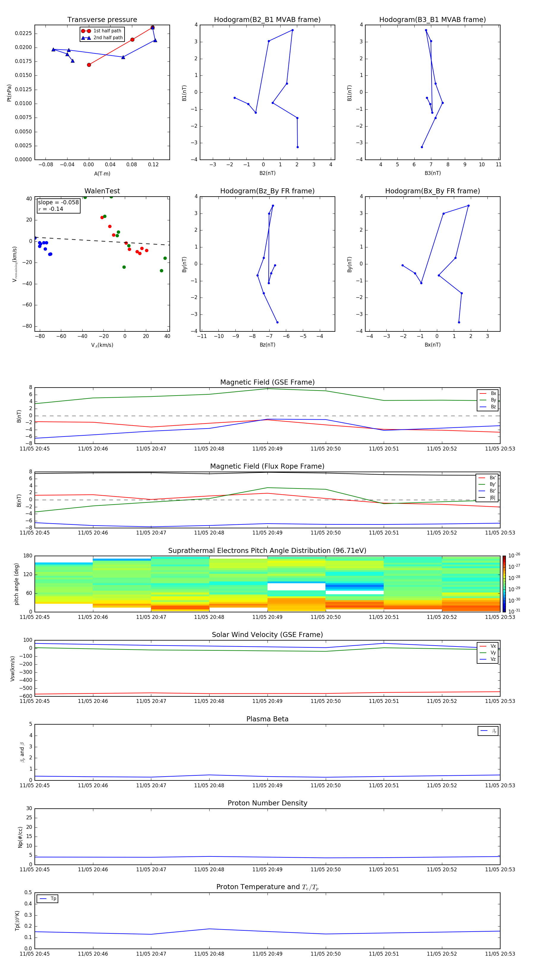
Task: Click the 'Vremaining(km/s)' y-axis label
Action: point(15,264)
